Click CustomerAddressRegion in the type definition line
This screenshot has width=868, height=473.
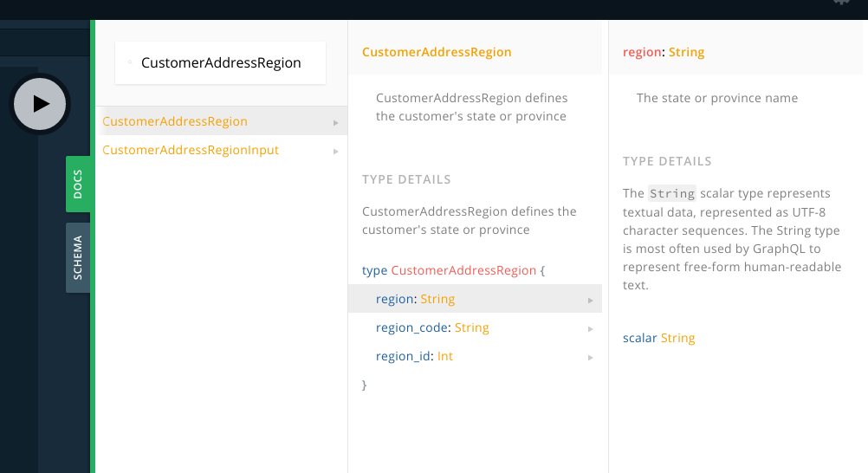click(463, 270)
